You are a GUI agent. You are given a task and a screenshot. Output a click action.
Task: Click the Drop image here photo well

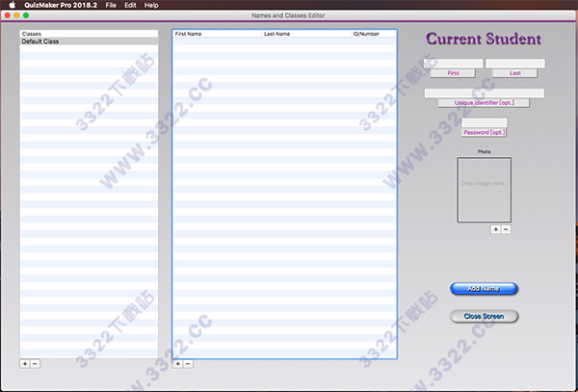484,190
